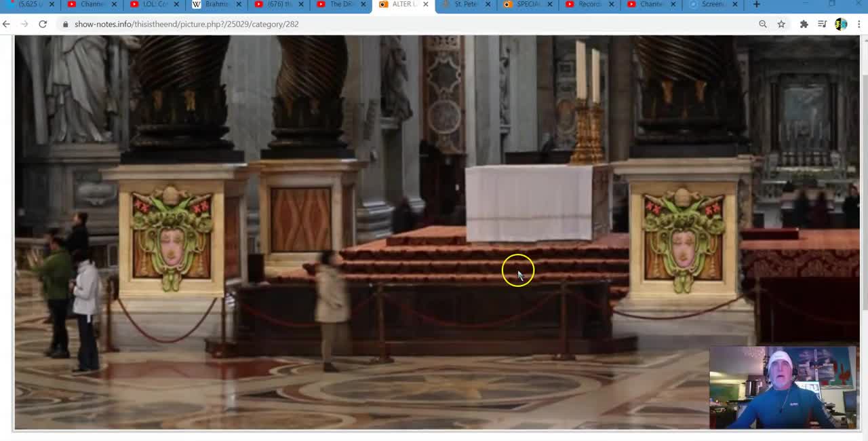The image size is (868, 441).
Task: Open the Extensions puzzle icon
Action: (x=804, y=24)
